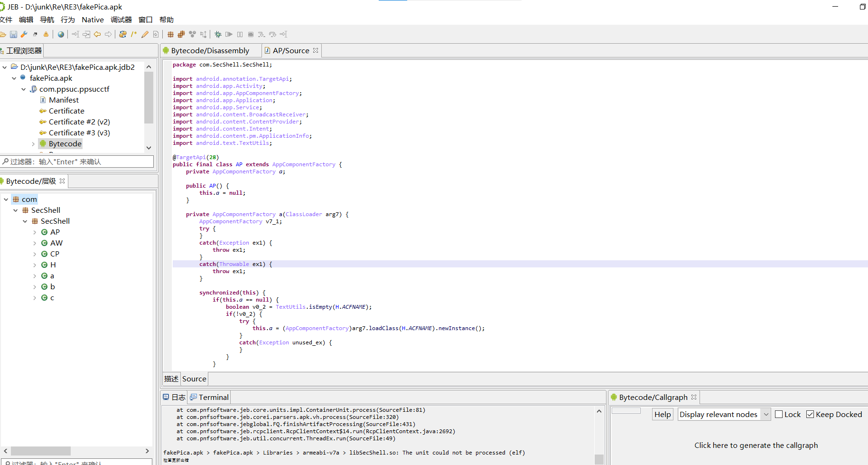
Task: Switch to the Bytecode/Disassembly tab
Action: [x=210, y=50]
